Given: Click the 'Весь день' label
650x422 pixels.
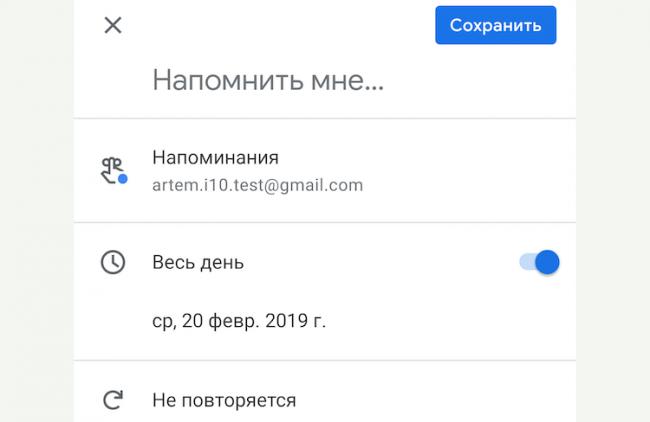Looking at the screenshot, I should click(x=198, y=263).
